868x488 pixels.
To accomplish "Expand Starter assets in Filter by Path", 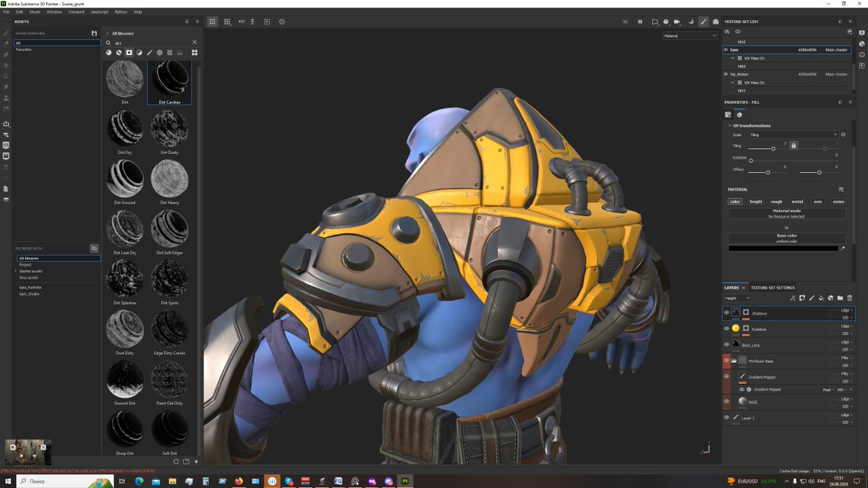I will point(17,271).
